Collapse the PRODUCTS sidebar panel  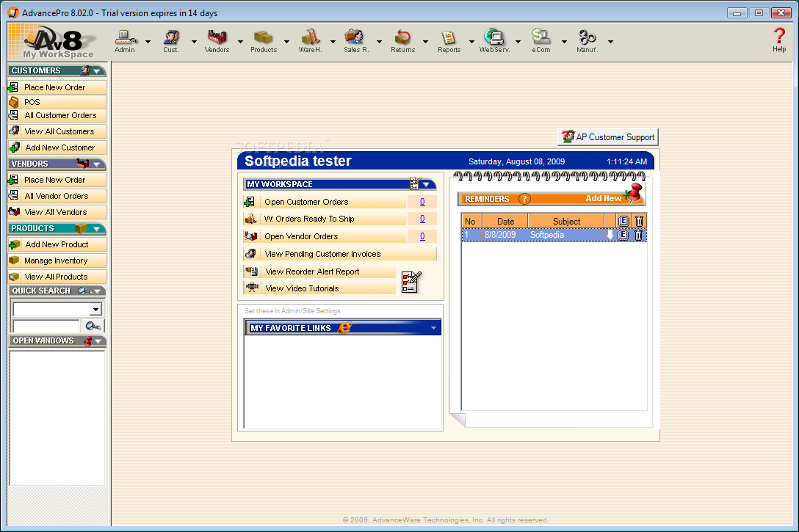click(x=97, y=229)
